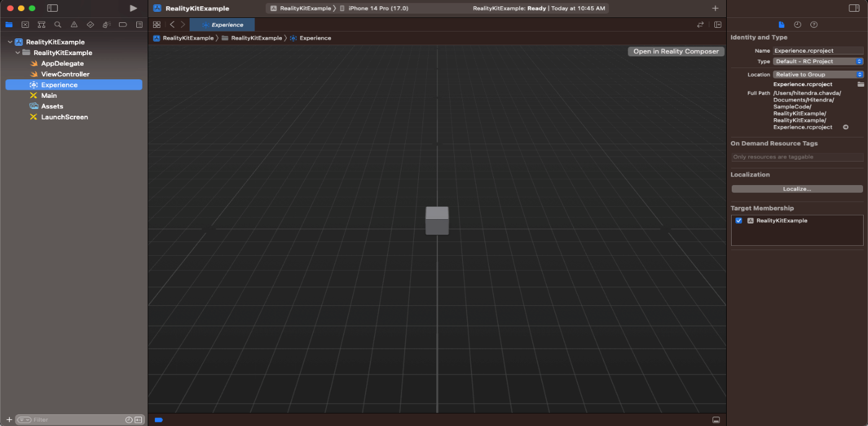868x426 pixels.
Task: Choose the iPhone 14 Pro (17.0) destination
Action: [x=374, y=9]
